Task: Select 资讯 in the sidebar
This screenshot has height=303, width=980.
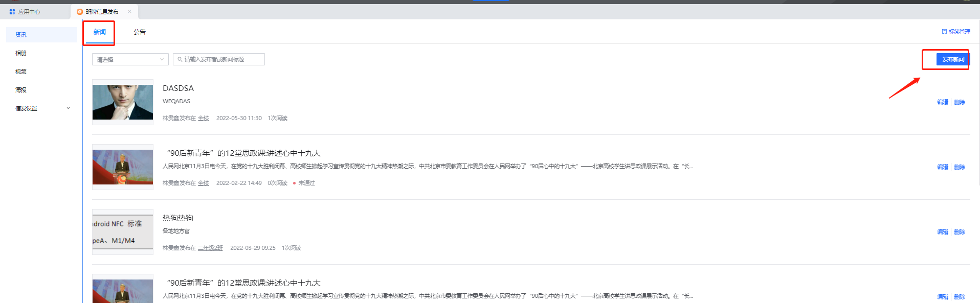Action: coord(21,35)
